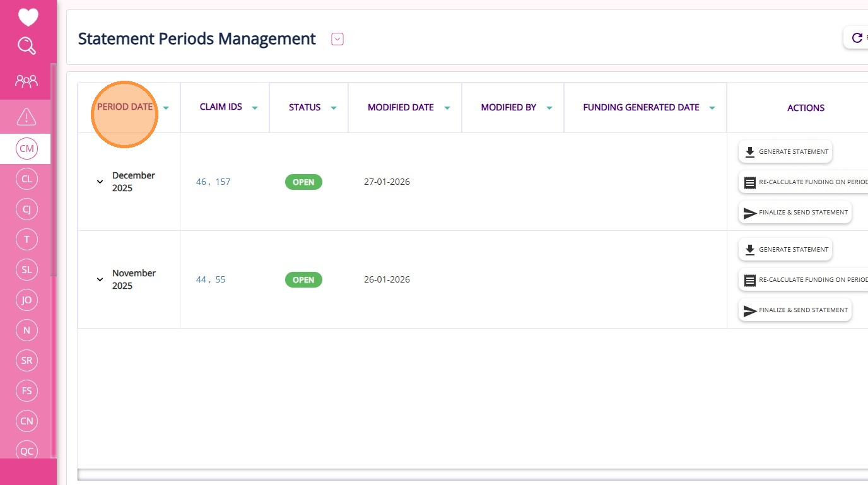Open the SR sidebar item
Screen dimensions: 868x485
point(26,361)
